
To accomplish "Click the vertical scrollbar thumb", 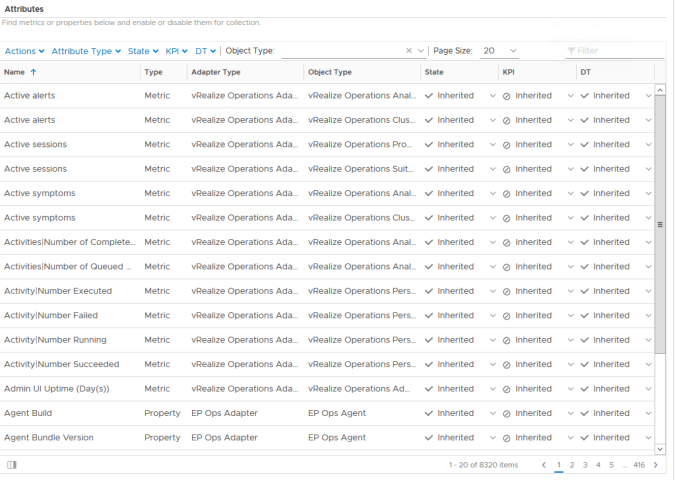I will pyautogui.click(x=660, y=224).
